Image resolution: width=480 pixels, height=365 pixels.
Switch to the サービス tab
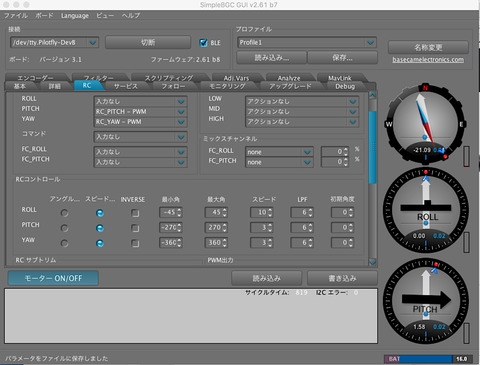click(x=126, y=86)
